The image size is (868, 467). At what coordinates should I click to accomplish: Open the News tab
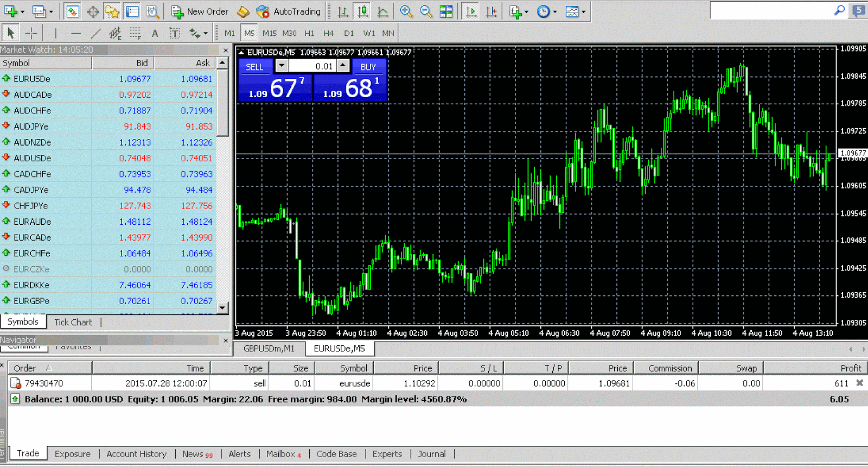(x=197, y=454)
